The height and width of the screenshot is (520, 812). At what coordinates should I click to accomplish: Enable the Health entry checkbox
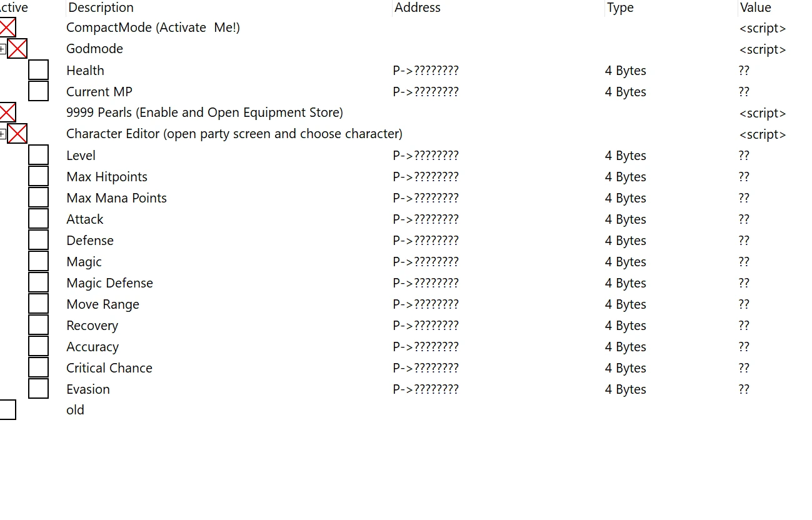coord(38,70)
